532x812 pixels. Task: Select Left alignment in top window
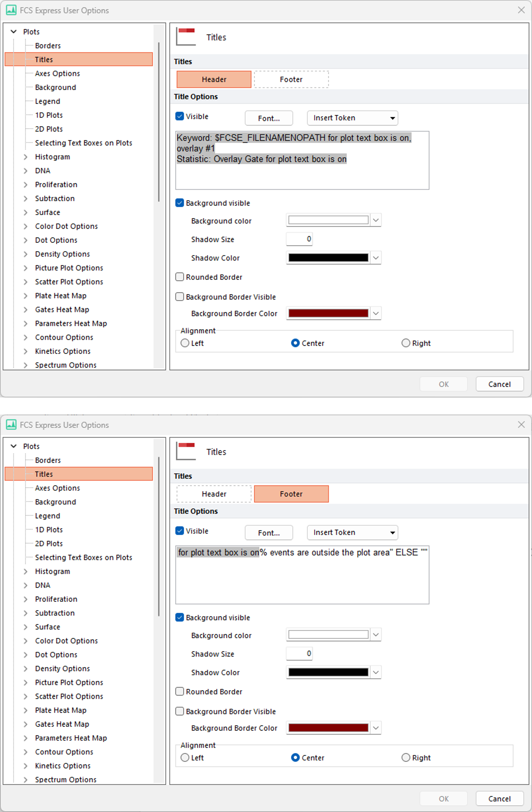click(185, 343)
